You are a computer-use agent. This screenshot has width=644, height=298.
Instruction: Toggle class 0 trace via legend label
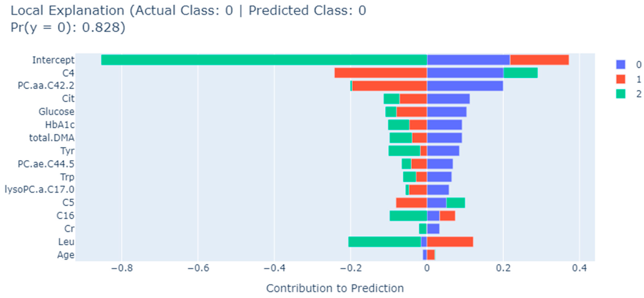[638, 65]
